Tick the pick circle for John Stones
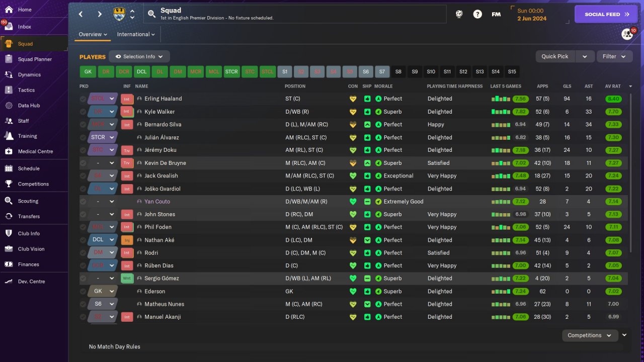This screenshot has height=362, width=644. (x=83, y=214)
